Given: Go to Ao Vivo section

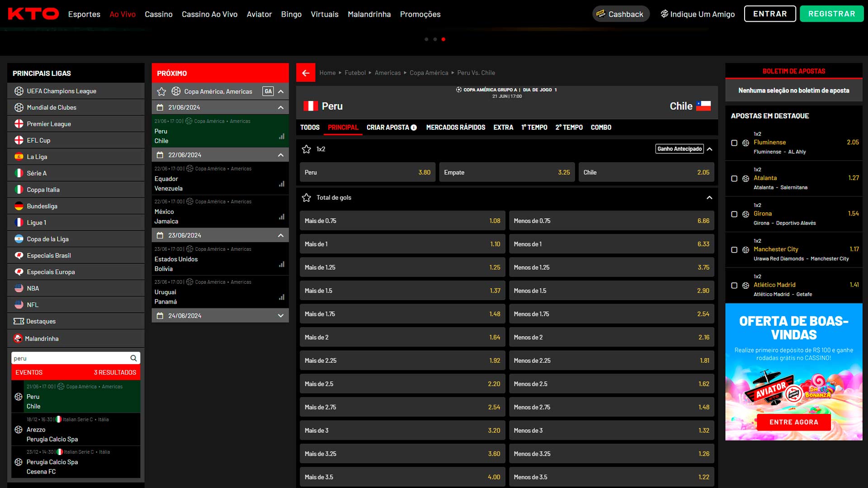Looking at the screenshot, I should [123, 14].
